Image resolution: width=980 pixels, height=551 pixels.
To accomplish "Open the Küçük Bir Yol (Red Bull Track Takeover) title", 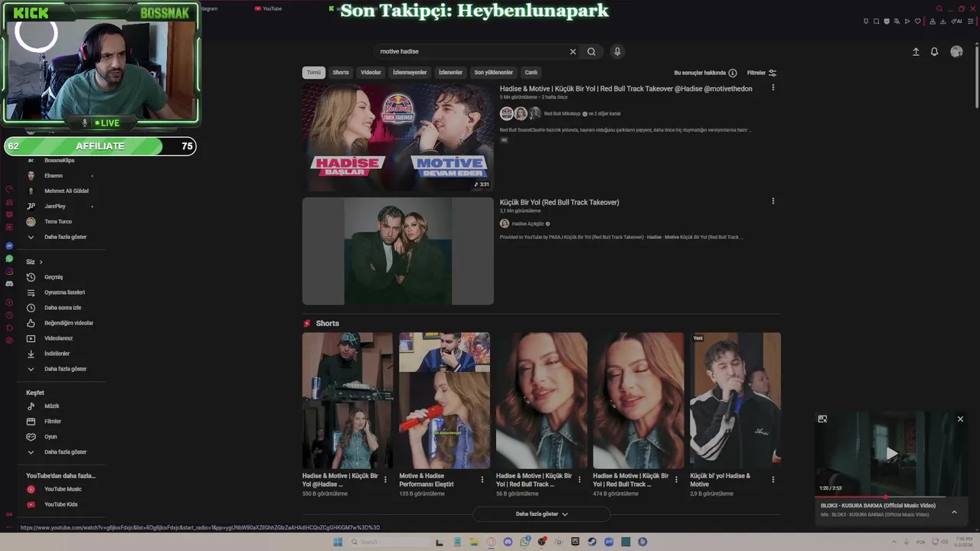I will 560,202.
